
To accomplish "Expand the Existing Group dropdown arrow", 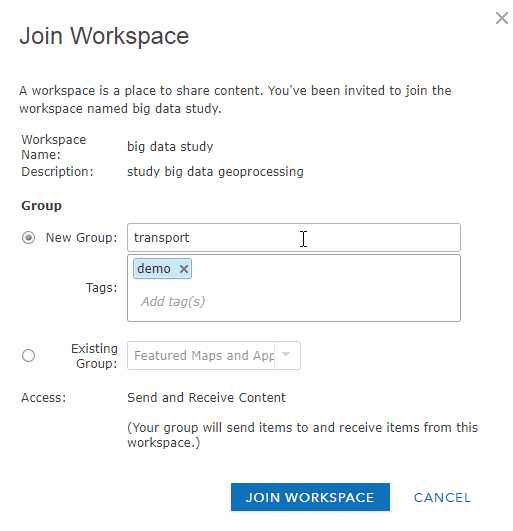I will (286, 355).
